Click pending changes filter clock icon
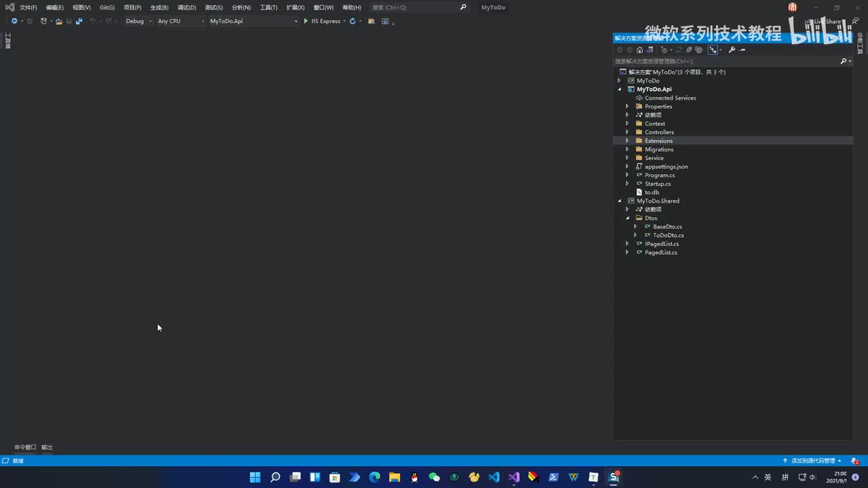The width and height of the screenshot is (868, 488). (x=664, y=49)
